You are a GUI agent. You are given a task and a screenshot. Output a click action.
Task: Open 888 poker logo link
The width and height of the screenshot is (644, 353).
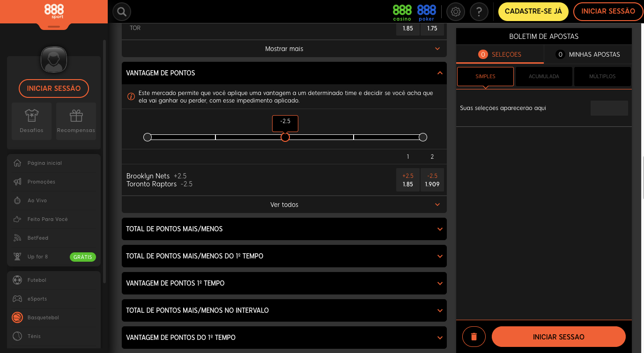[x=426, y=12]
